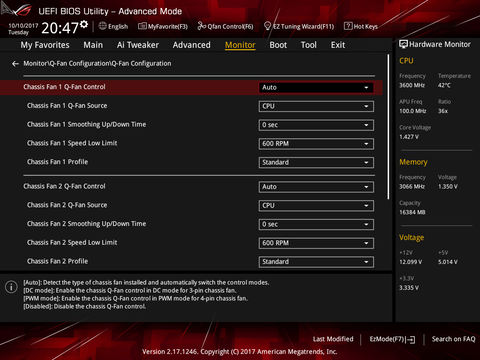Open the Boot tab
Viewport: 480px width, 360px height.
278,45
